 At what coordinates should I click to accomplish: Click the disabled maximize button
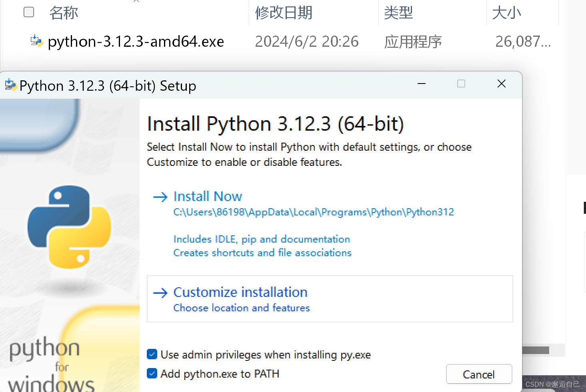coord(461,84)
